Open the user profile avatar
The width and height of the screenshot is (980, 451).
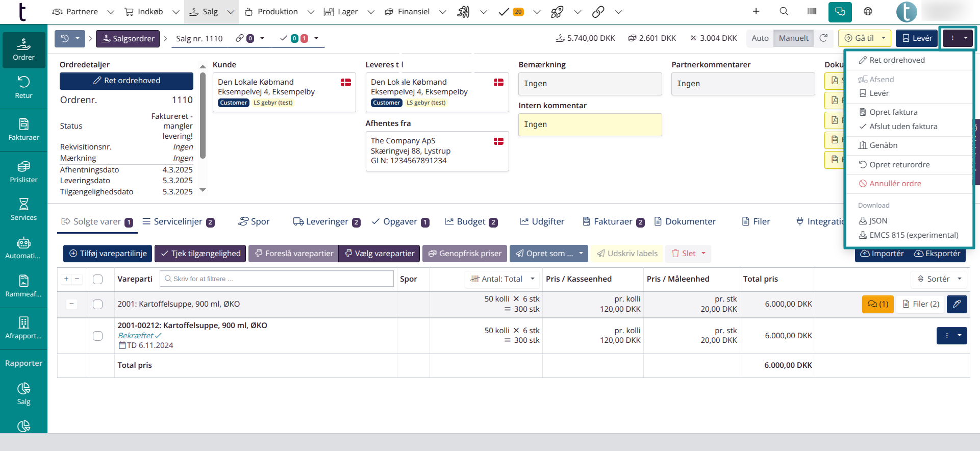point(907,12)
